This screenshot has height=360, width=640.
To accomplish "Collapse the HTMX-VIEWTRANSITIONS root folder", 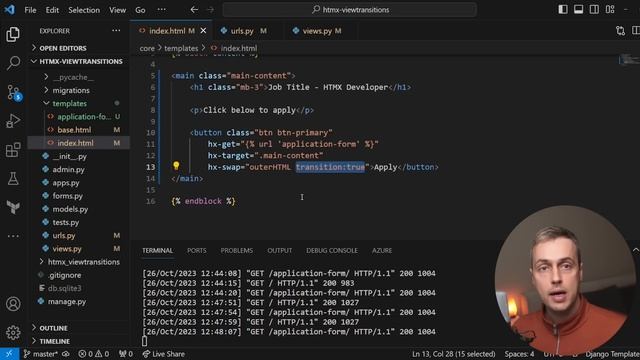I will click(x=78, y=61).
